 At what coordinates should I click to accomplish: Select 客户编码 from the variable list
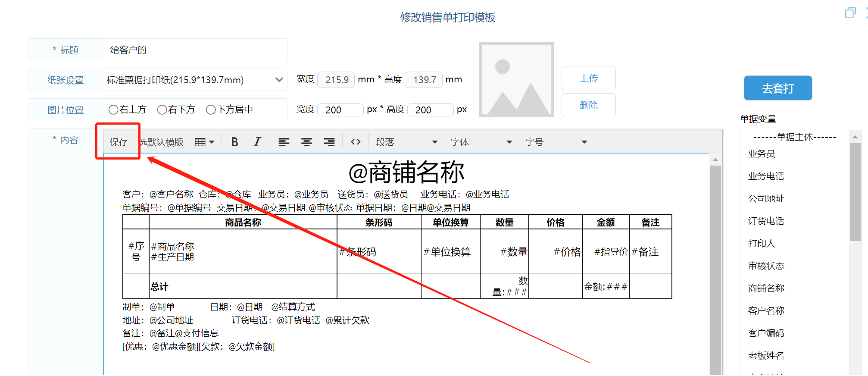pyautogui.click(x=766, y=333)
